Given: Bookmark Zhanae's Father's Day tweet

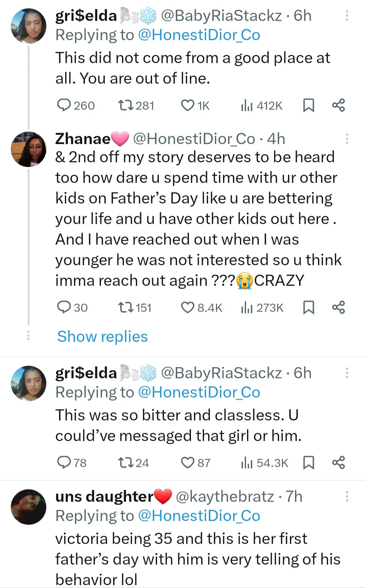Looking at the screenshot, I should (308, 308).
